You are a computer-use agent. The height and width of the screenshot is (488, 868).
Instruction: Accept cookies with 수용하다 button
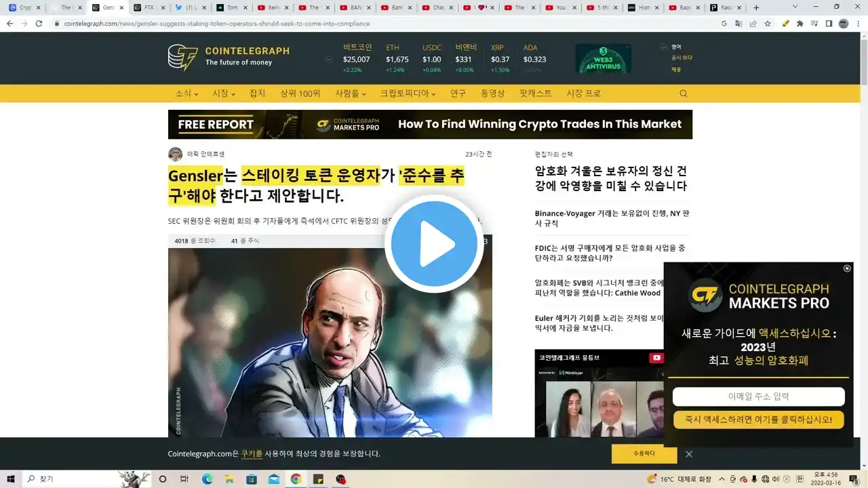point(644,454)
